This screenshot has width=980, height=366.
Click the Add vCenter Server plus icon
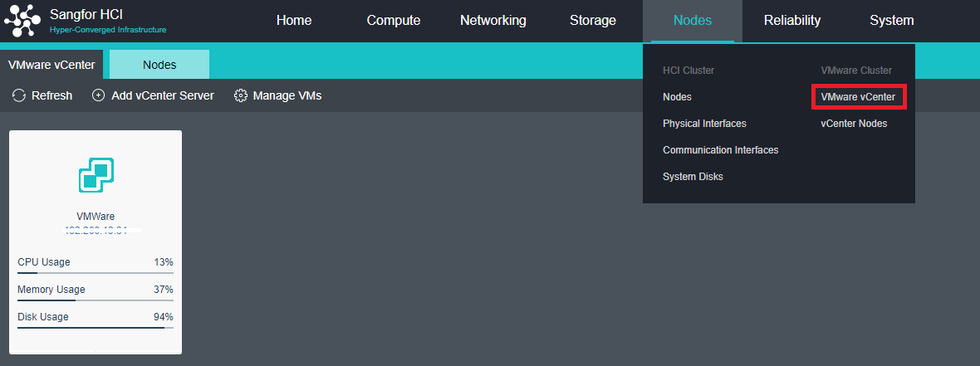pyautogui.click(x=98, y=95)
